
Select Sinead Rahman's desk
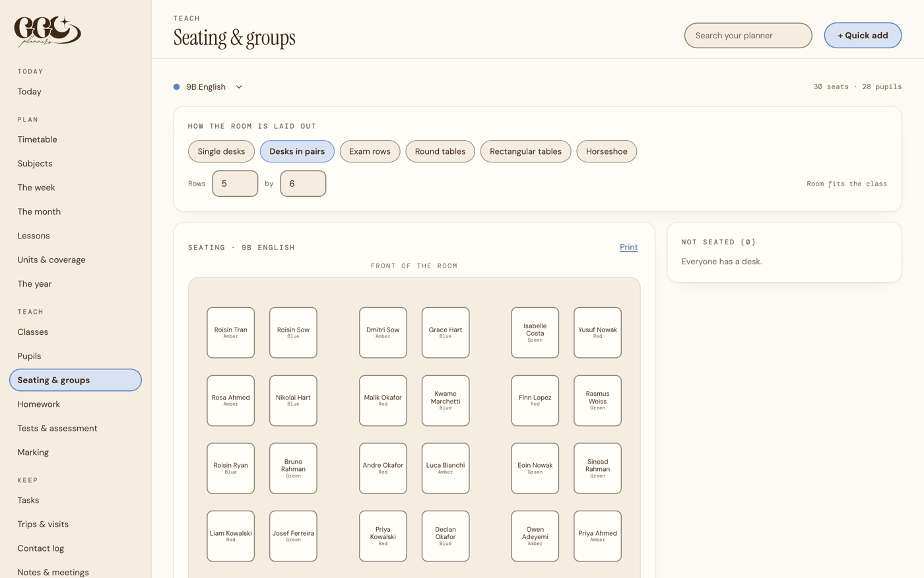(x=597, y=468)
